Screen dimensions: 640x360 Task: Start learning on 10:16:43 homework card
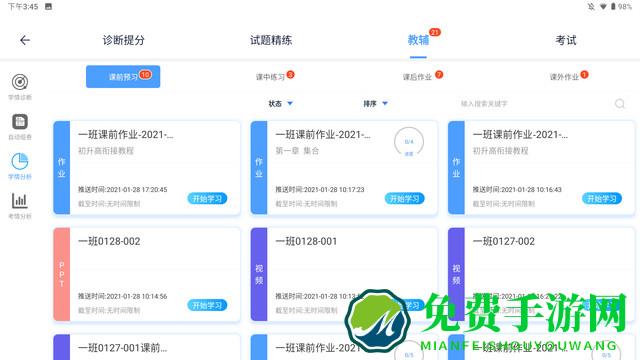[x=602, y=199]
